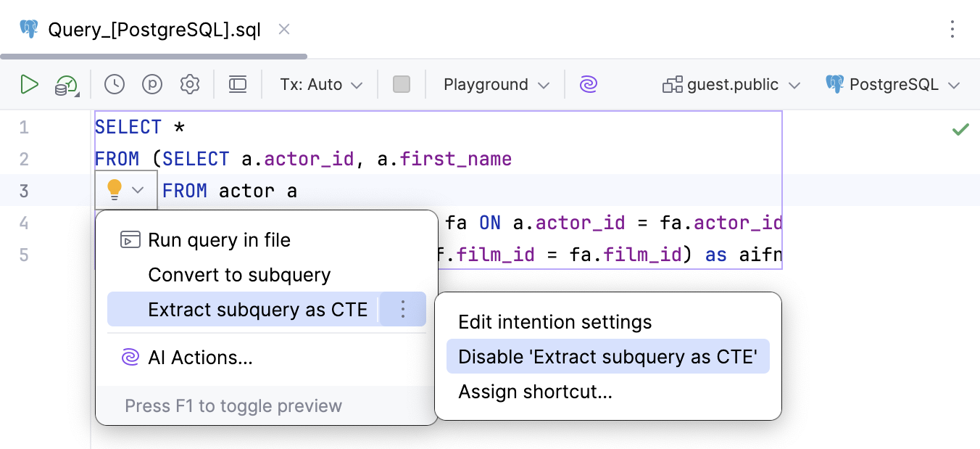Click the vertical dots tab options menu
The height and width of the screenshot is (449, 980).
coord(952,30)
